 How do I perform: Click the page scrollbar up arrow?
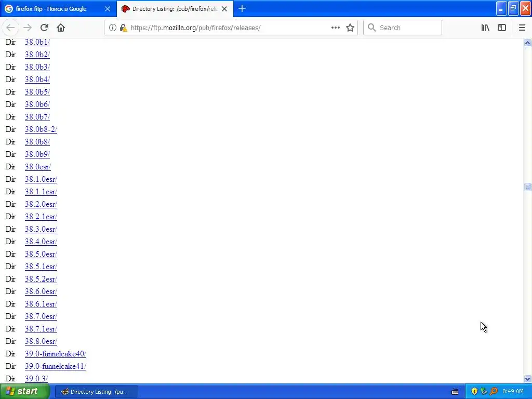pos(527,43)
